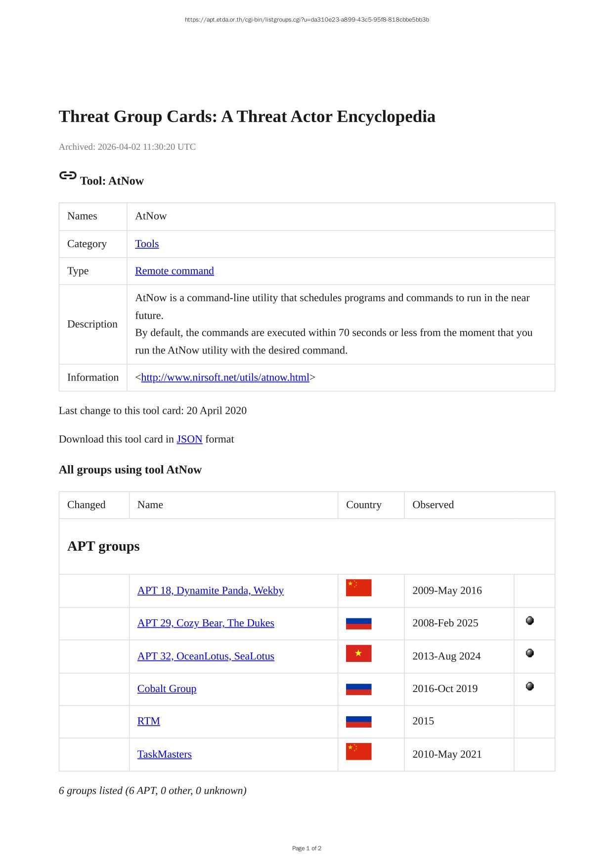Visit the nirsoft.net atnow.html link
614x868 pixels.
coord(225,378)
